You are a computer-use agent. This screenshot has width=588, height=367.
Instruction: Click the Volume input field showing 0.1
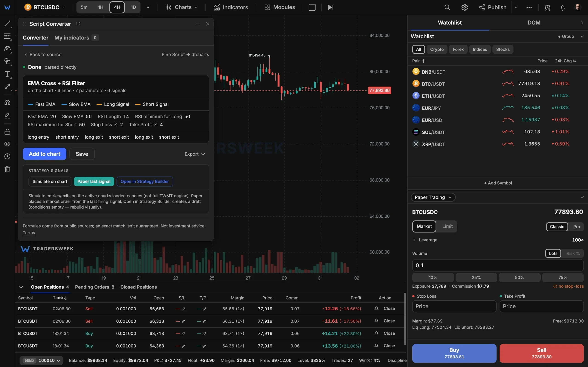(x=498, y=265)
